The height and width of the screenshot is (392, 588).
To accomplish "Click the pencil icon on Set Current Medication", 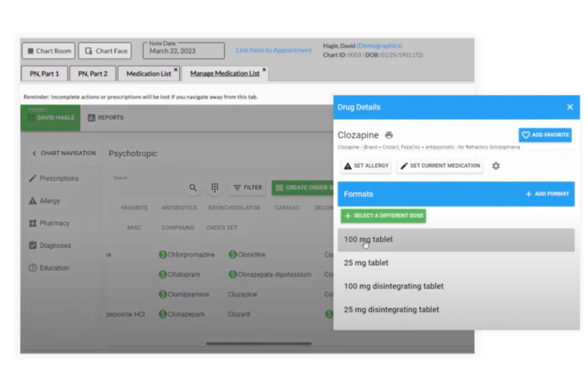I will pyautogui.click(x=404, y=165).
